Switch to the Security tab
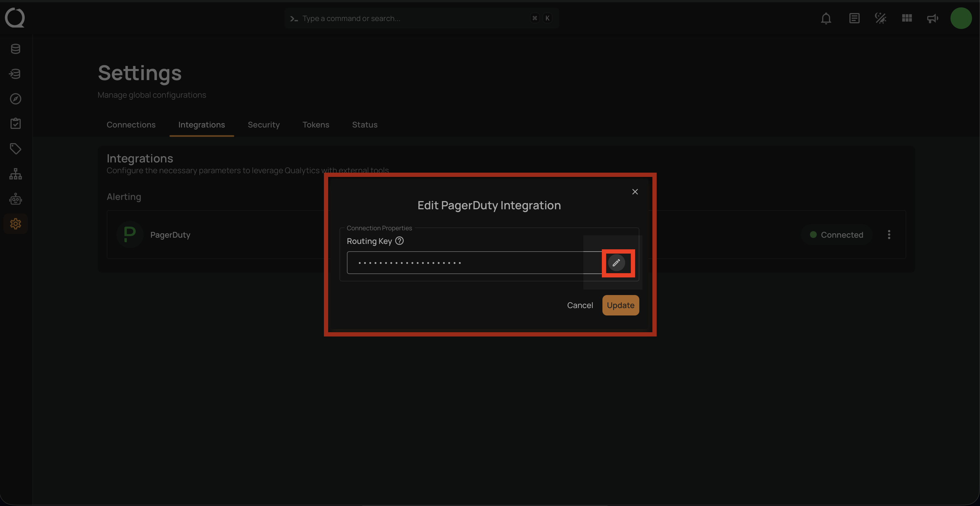980x506 pixels. [264, 124]
